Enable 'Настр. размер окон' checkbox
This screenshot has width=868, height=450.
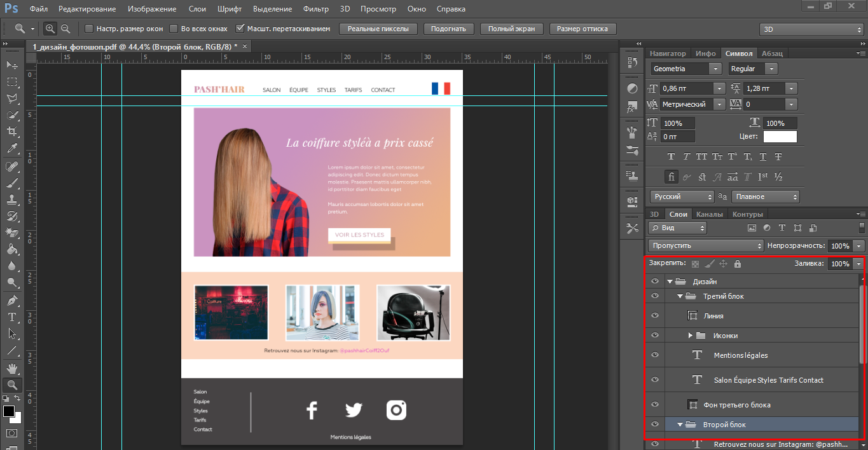[89, 29]
